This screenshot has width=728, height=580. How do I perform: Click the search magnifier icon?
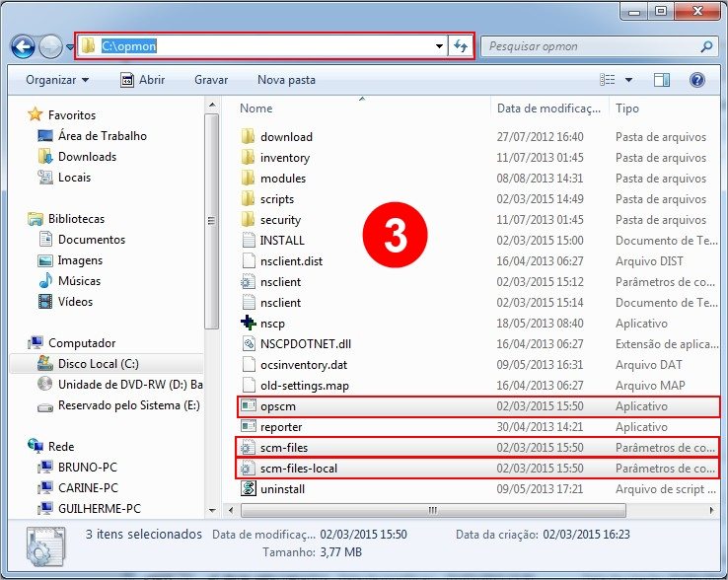pyautogui.click(x=706, y=46)
